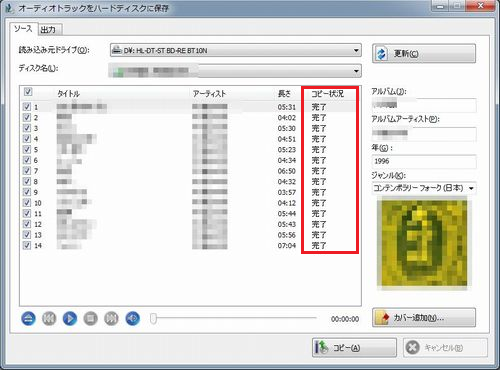
Task: Click the 年 field showing 1996
Action: pos(424,161)
